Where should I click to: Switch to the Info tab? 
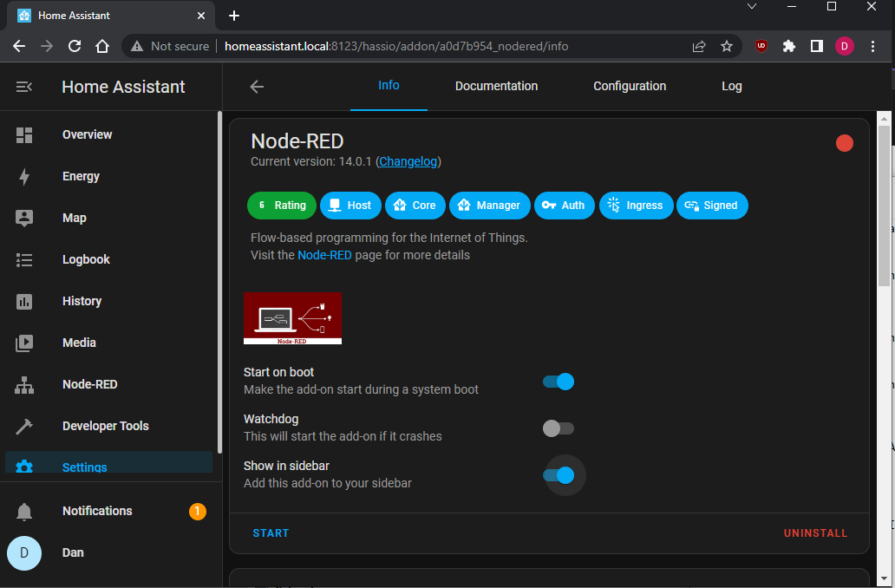pos(389,86)
